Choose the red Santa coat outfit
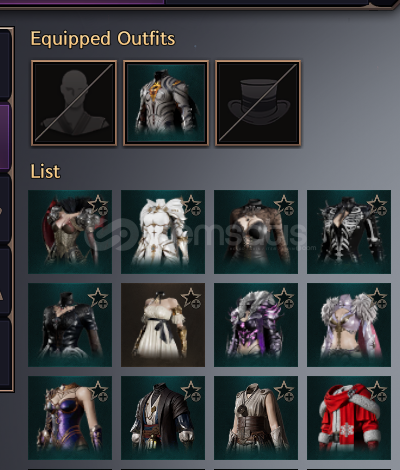The image size is (400, 470). (x=349, y=418)
